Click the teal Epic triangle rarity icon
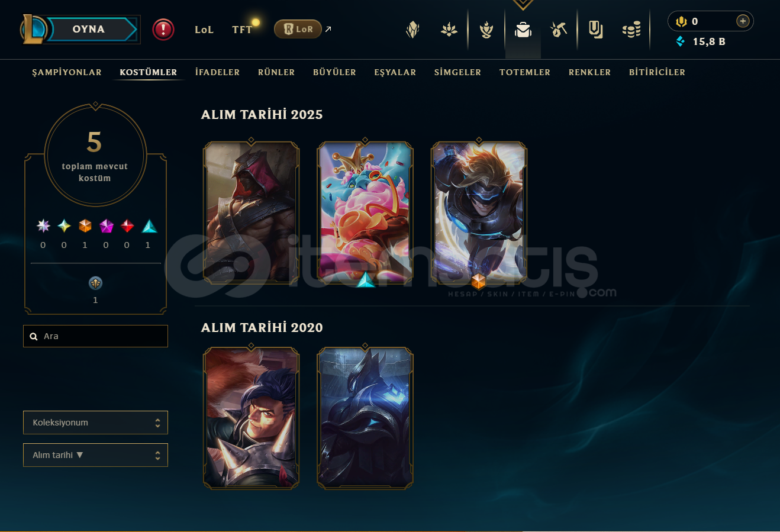The image size is (780, 532). coord(149,225)
